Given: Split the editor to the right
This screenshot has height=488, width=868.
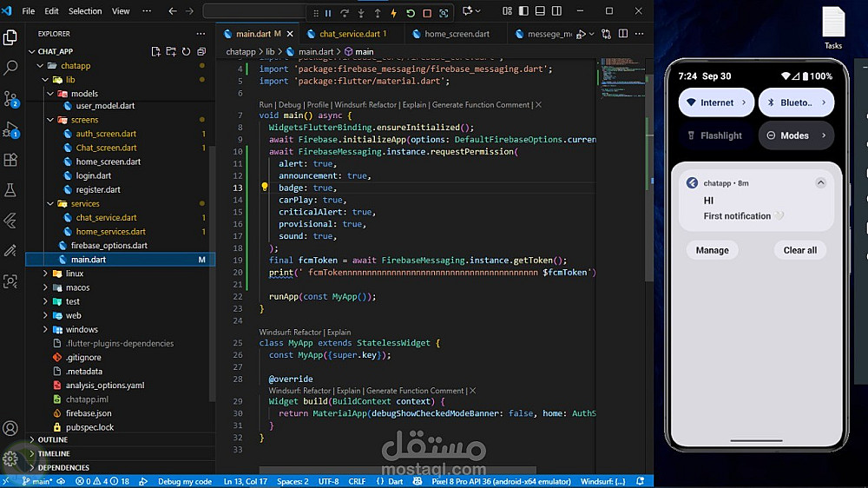Looking at the screenshot, I should tap(622, 34).
